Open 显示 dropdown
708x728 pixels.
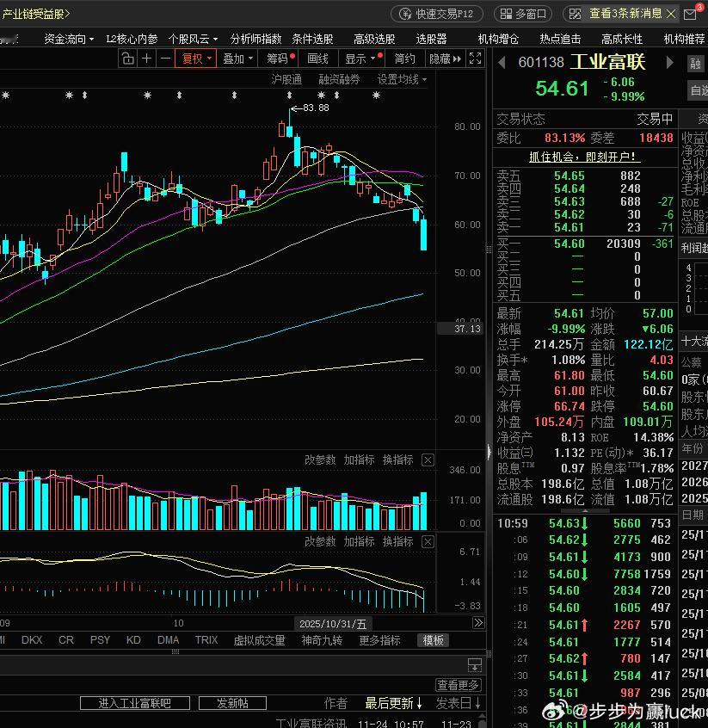pyautogui.click(x=360, y=59)
